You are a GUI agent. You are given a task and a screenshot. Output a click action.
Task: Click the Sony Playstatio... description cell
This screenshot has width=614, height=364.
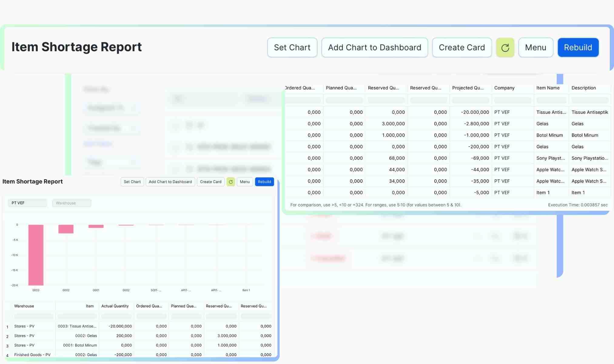click(x=589, y=158)
